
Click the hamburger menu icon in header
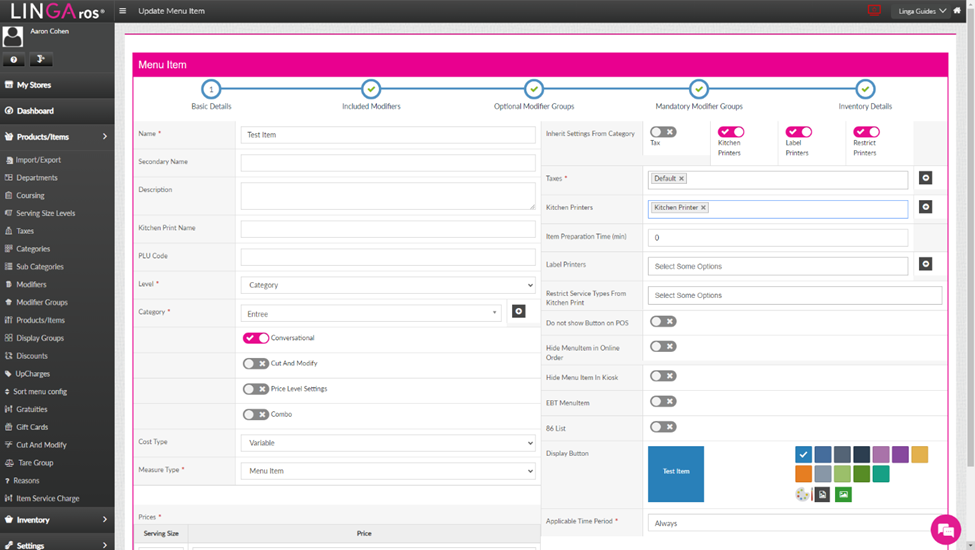point(122,11)
